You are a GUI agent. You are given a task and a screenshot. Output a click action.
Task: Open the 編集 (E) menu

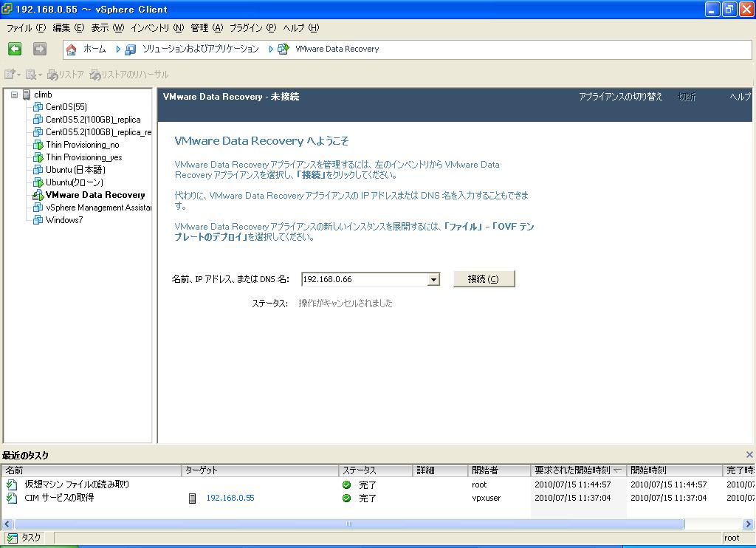68,28
